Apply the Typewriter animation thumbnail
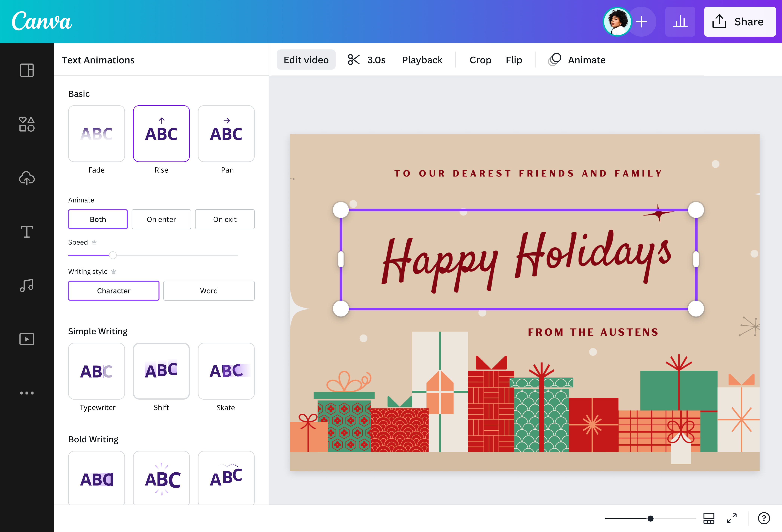This screenshot has width=782, height=532. click(x=97, y=371)
